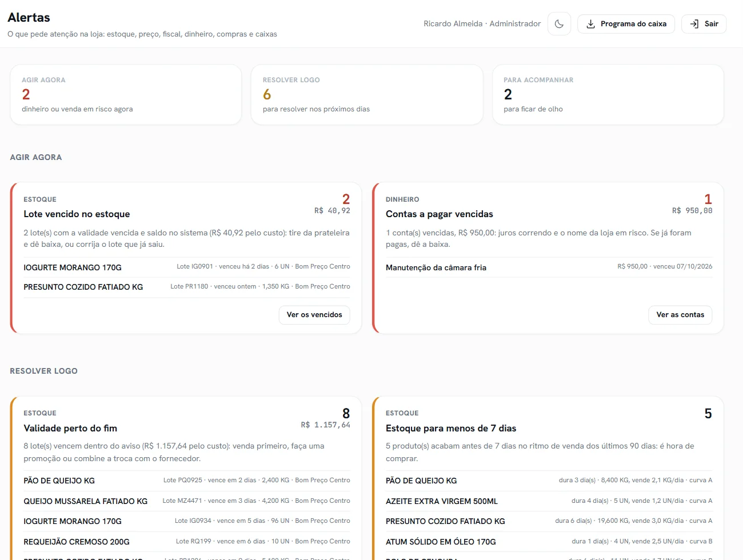Select the Manutenção da câmara fria row
Viewport: 743px width, 560px height.
pyautogui.click(x=549, y=267)
